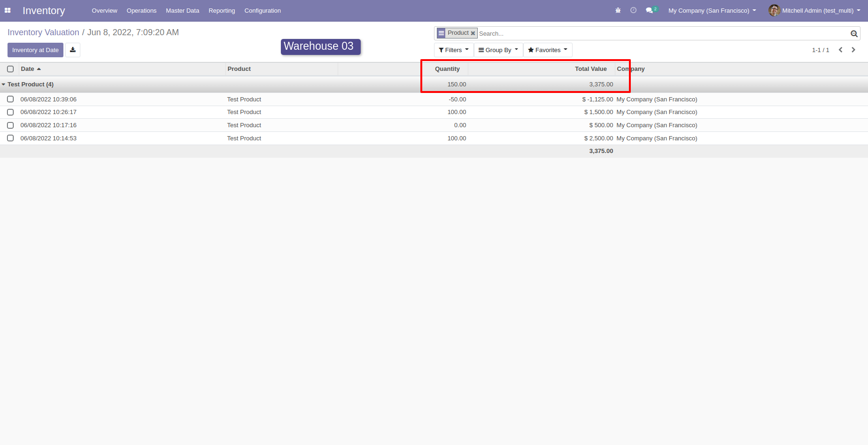This screenshot has height=445, width=868.
Task: Open the Operations menu
Action: [141, 10]
